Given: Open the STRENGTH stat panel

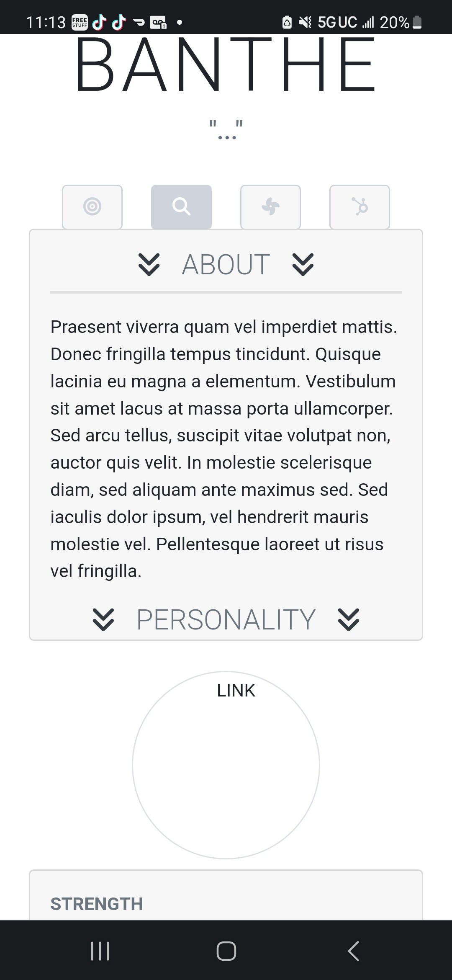Looking at the screenshot, I should coord(226,895).
